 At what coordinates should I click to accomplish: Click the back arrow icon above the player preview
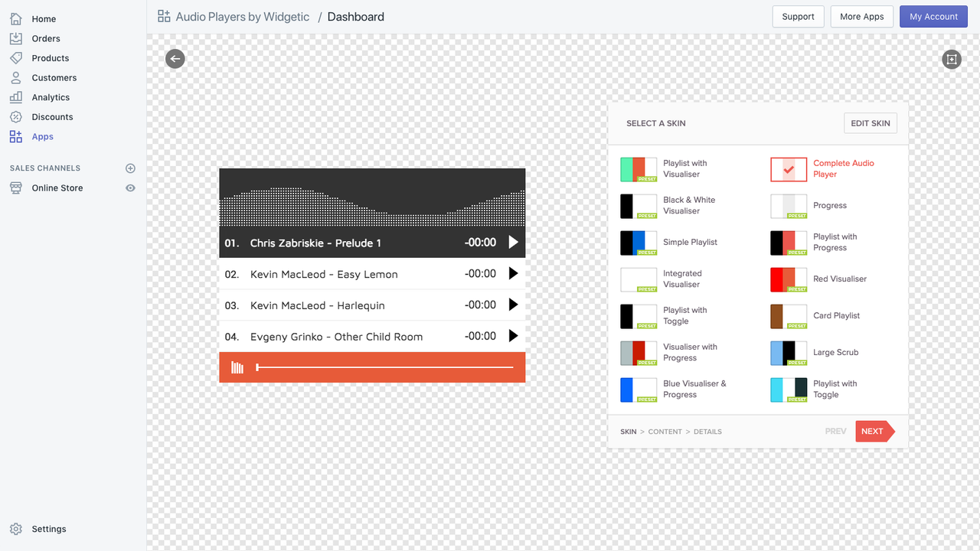[175, 58]
